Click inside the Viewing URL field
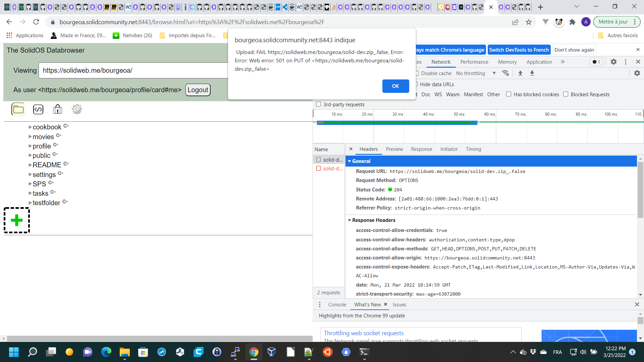This screenshot has width=644, height=362. (134, 70)
